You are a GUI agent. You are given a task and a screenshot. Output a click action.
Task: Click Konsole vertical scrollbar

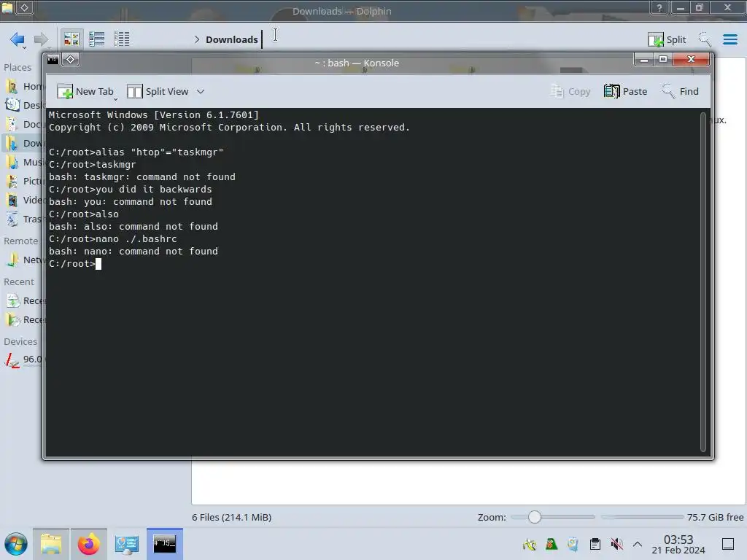(703, 282)
